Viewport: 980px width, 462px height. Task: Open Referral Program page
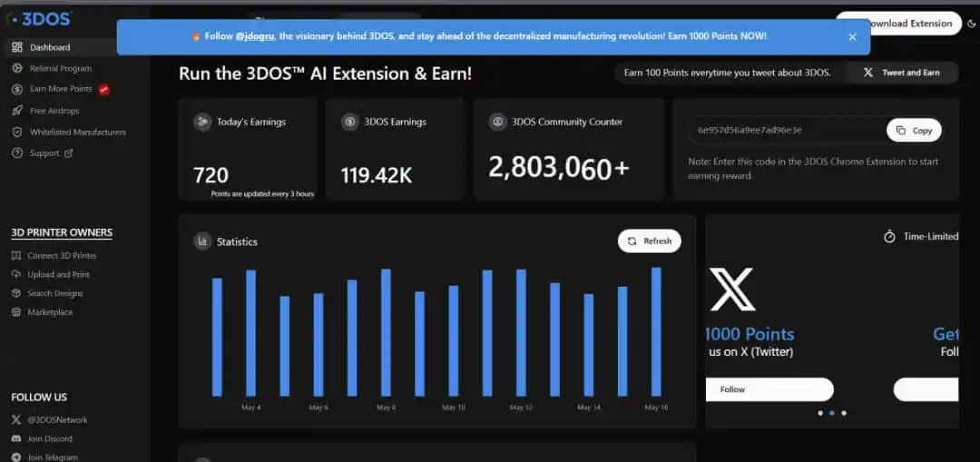pos(61,68)
